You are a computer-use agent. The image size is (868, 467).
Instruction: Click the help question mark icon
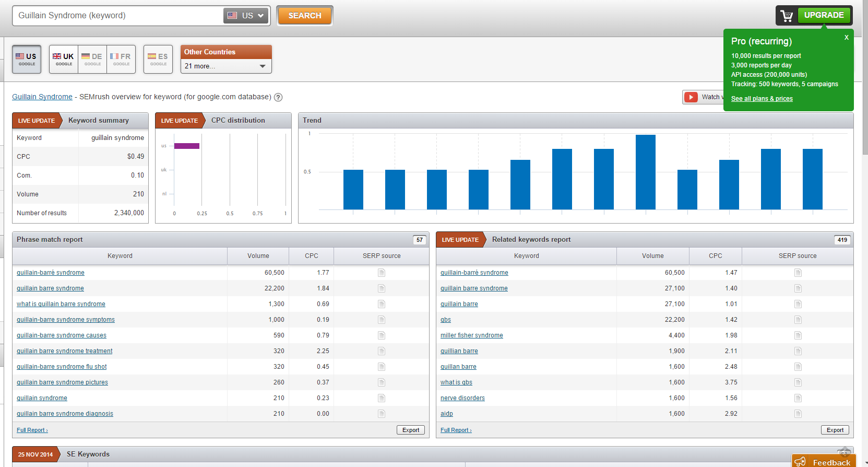point(278,97)
